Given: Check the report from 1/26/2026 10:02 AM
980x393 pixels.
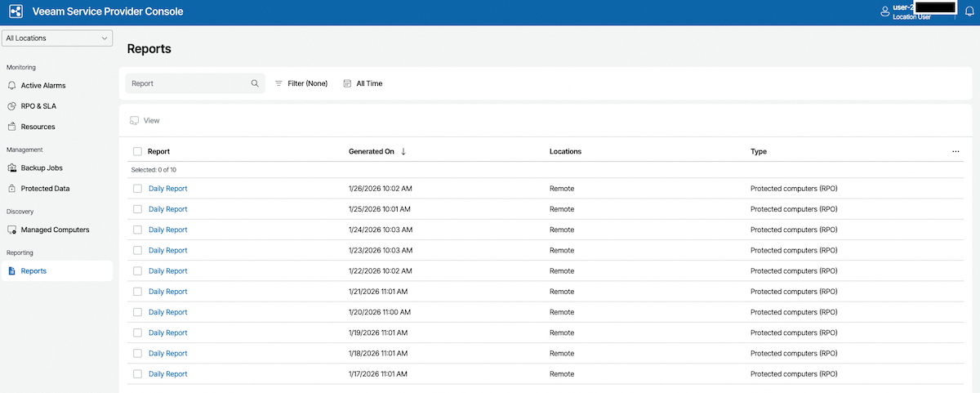Looking at the screenshot, I should (137, 189).
